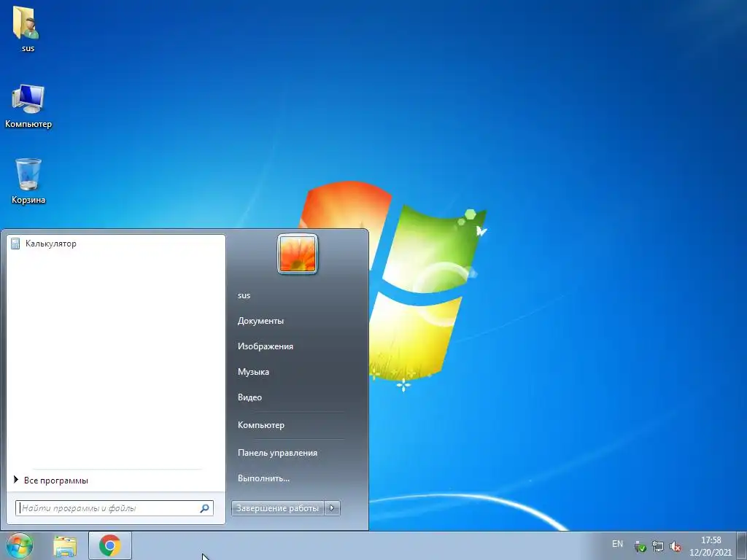Click the Завершение работы shutdown button
This screenshot has width=747, height=560.
pyautogui.click(x=278, y=508)
